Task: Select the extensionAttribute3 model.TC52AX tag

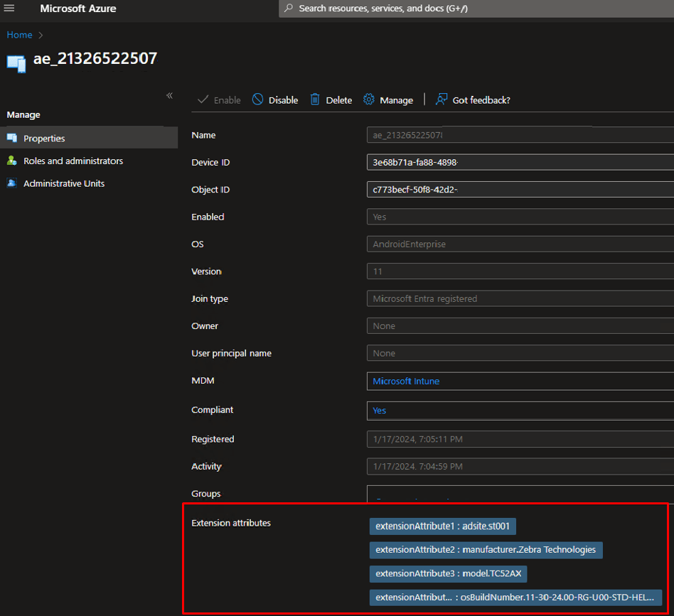Action: (448, 573)
